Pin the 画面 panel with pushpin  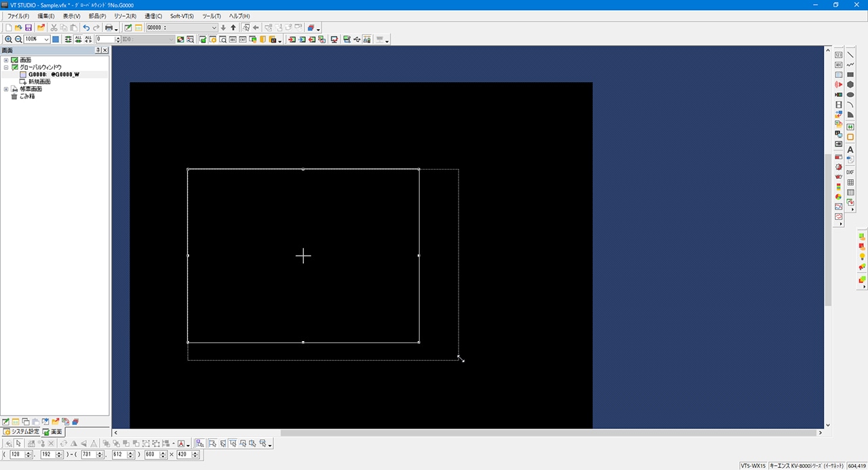coord(98,50)
